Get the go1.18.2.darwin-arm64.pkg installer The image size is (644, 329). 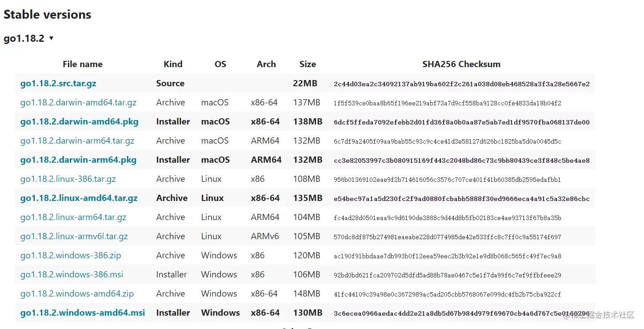point(78,160)
